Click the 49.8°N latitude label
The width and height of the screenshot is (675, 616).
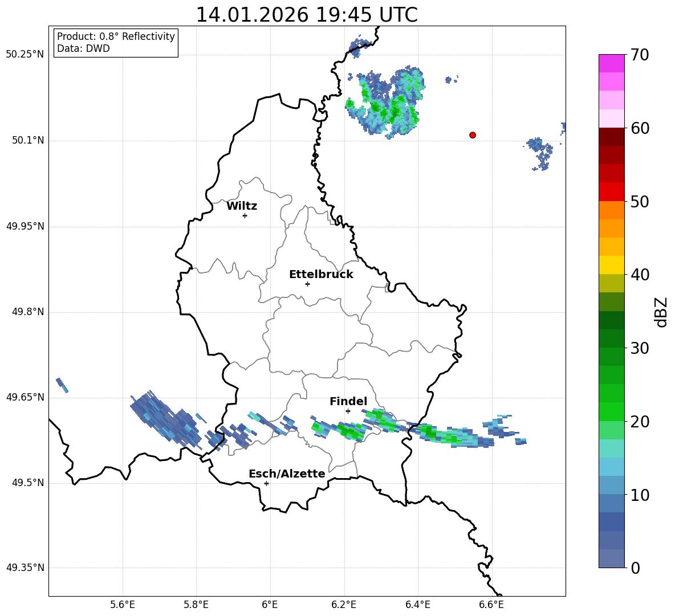click(28, 312)
